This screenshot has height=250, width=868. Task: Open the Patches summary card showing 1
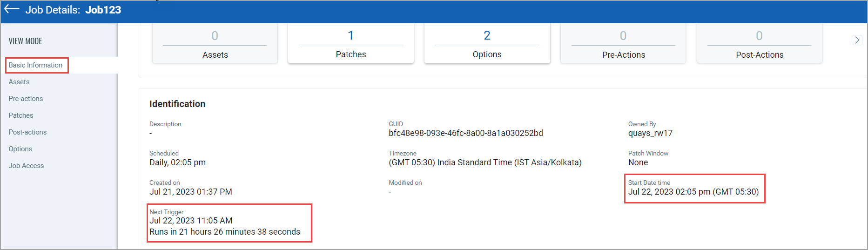(x=351, y=43)
